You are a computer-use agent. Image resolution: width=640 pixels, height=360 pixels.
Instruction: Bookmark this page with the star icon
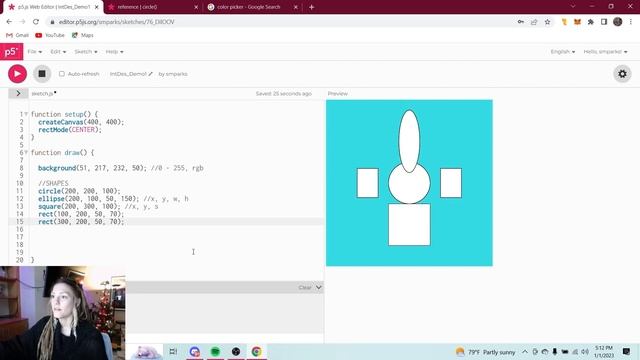point(547,22)
